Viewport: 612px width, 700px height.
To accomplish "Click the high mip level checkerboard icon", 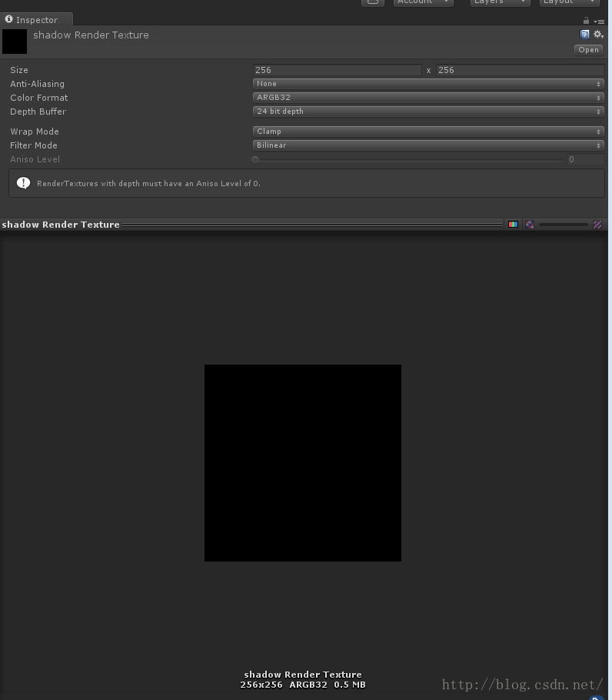I will pos(597,225).
